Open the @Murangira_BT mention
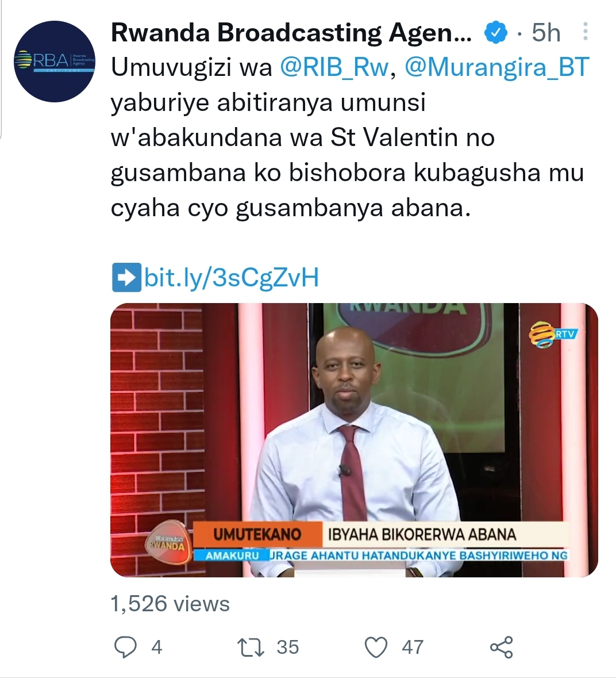The width and height of the screenshot is (616, 678). pyautogui.click(x=497, y=67)
